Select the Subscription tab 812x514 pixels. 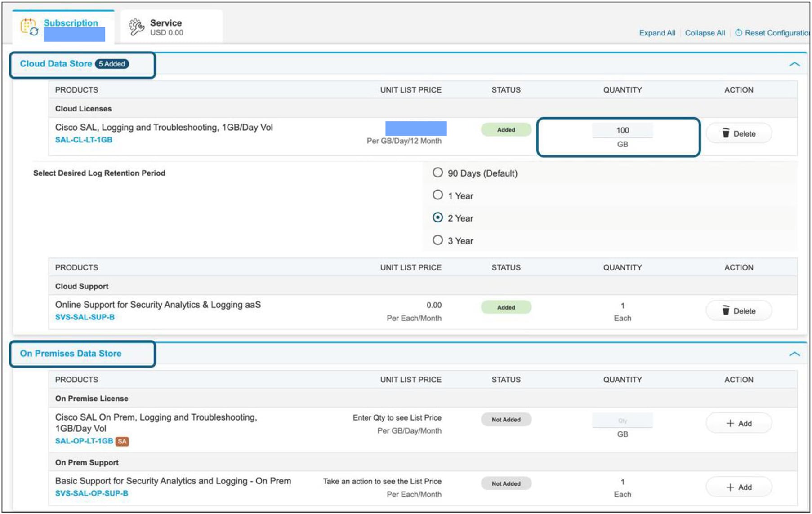pyautogui.click(x=70, y=22)
